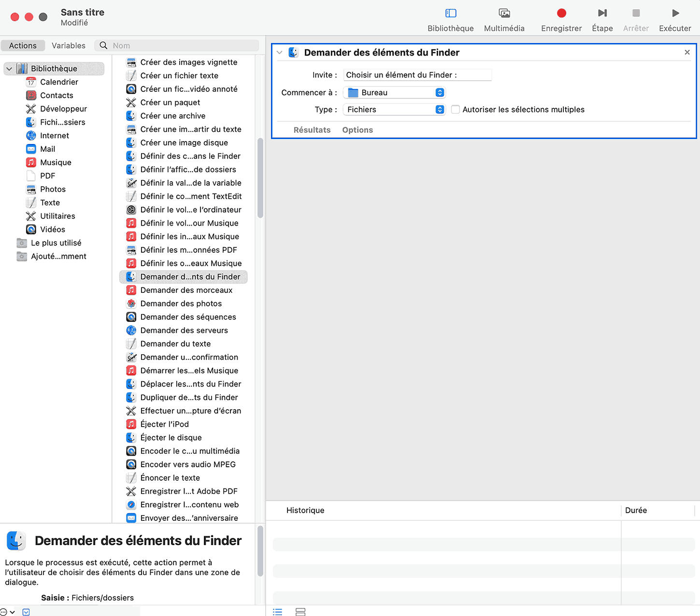Viewport: 700px width, 616px height.
Task: Select Vidéos category in library
Action: (52, 229)
